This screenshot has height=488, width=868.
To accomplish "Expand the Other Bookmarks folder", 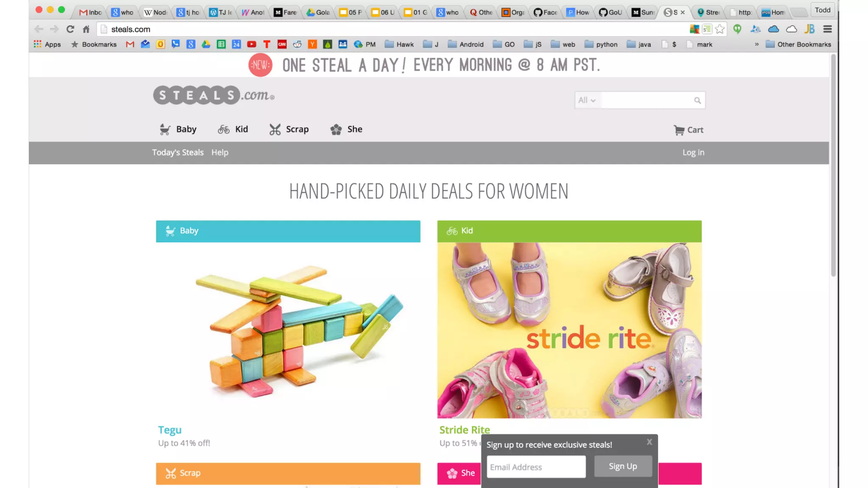I will click(x=798, y=44).
